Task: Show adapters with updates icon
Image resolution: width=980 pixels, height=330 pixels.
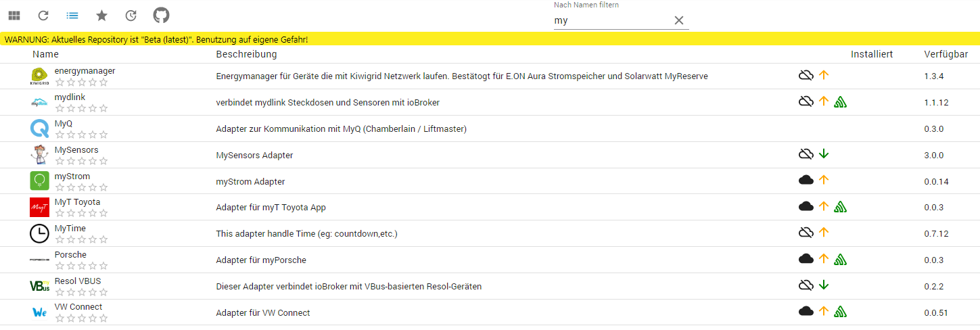Action: click(x=131, y=15)
